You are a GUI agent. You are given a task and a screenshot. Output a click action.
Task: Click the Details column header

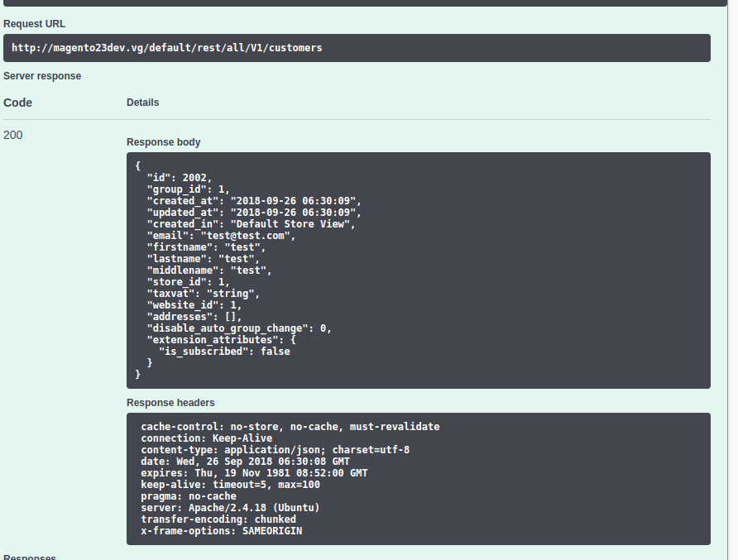[x=142, y=103]
